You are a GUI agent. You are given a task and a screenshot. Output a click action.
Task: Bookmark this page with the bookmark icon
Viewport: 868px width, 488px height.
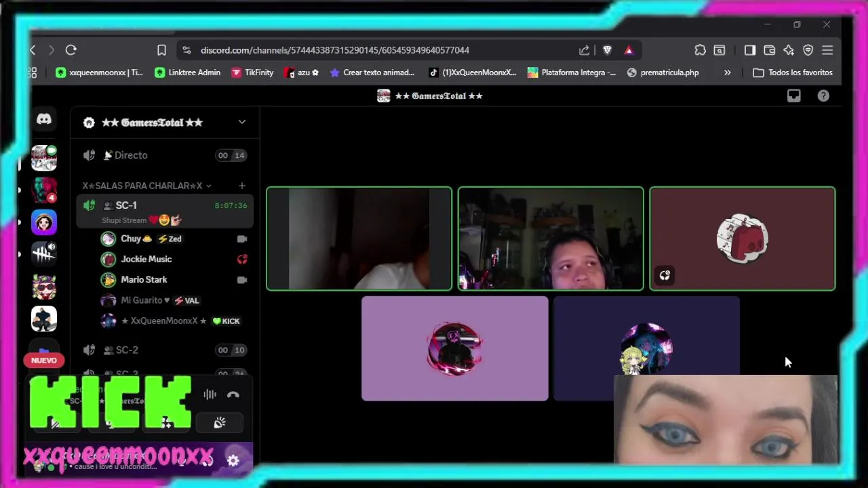tap(161, 50)
